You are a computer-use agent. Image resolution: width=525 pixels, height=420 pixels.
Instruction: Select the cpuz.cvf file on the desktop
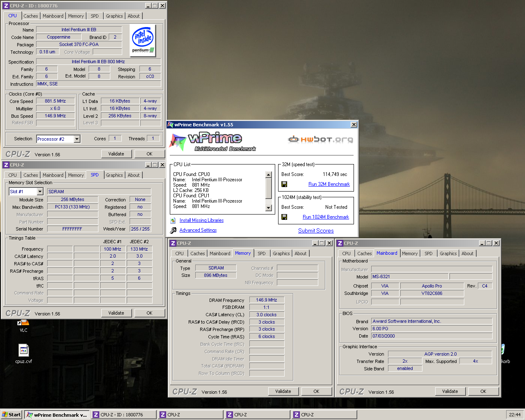click(23, 354)
